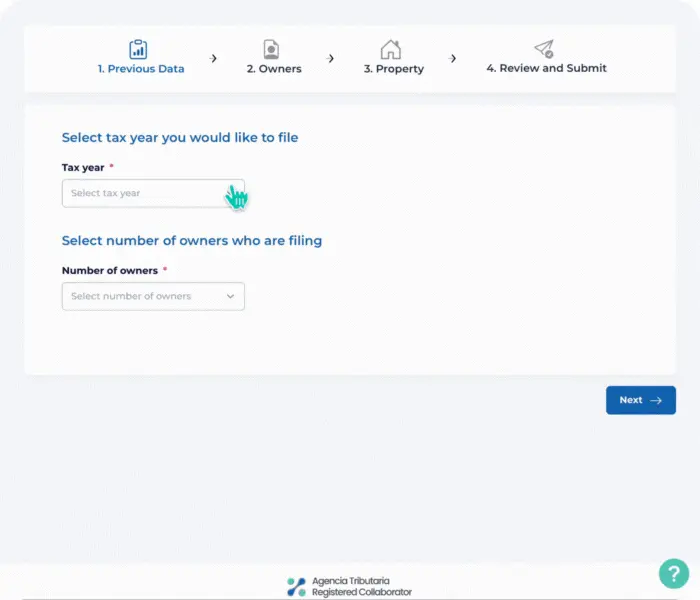Open help with the question mark icon

[673, 573]
